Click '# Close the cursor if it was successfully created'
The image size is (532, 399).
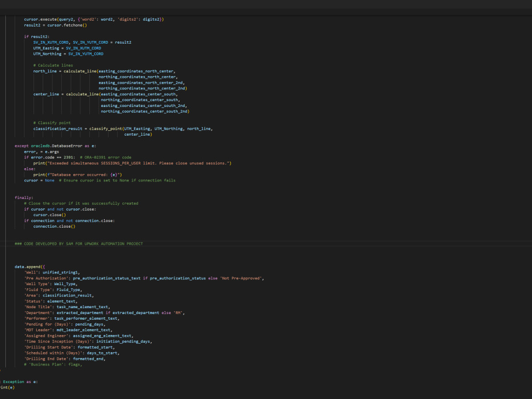[81, 203]
